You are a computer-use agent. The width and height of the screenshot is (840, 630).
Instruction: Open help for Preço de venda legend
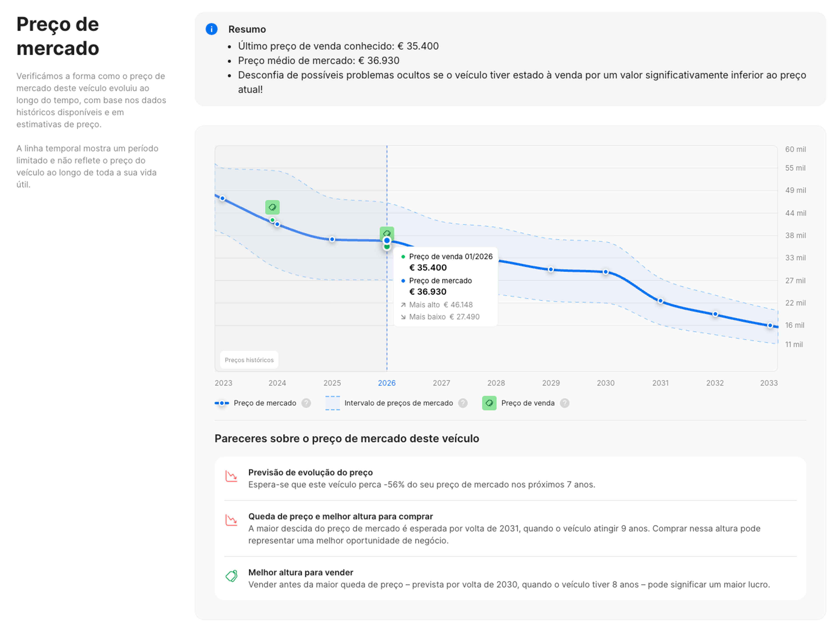coord(565,403)
